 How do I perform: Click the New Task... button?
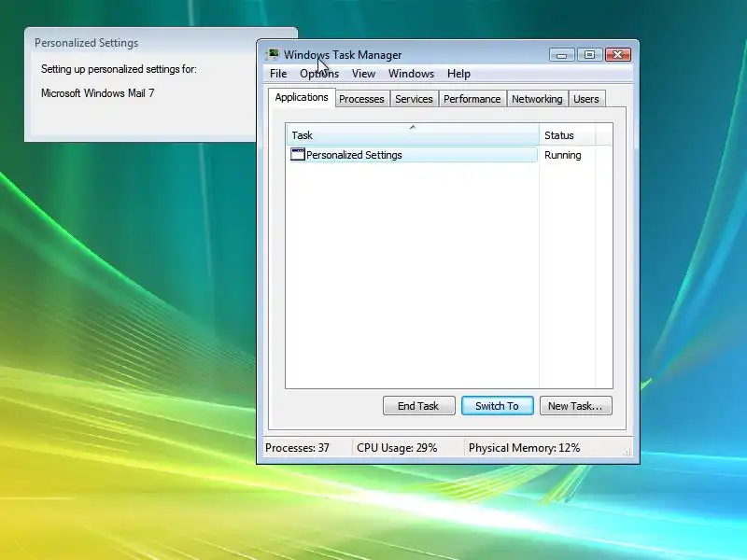[575, 406]
